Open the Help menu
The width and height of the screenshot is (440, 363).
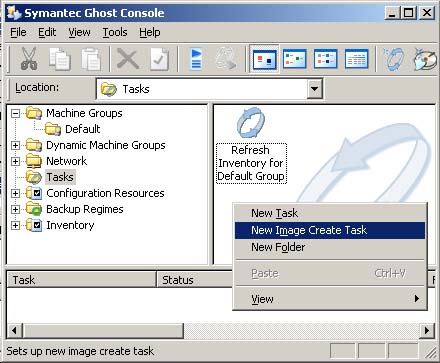150,32
